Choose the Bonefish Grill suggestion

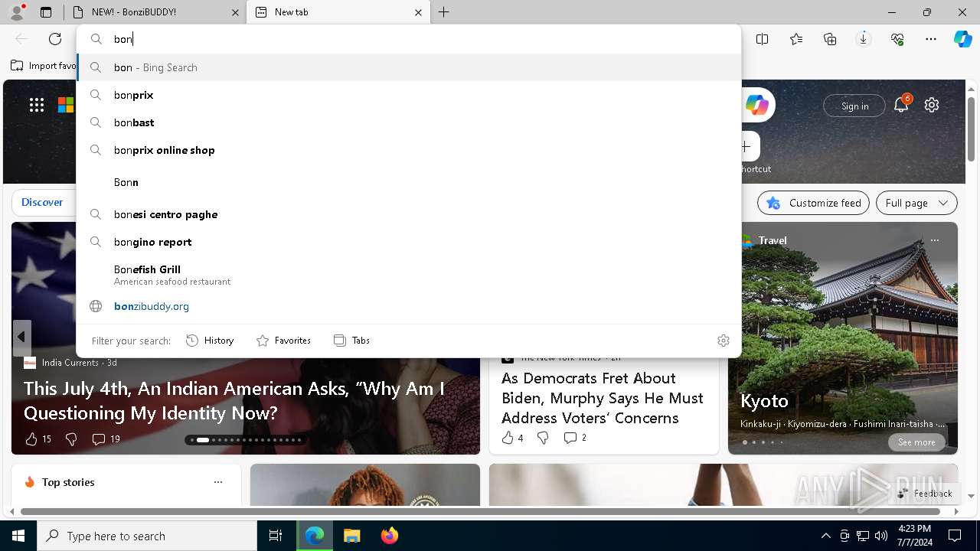[409, 275]
